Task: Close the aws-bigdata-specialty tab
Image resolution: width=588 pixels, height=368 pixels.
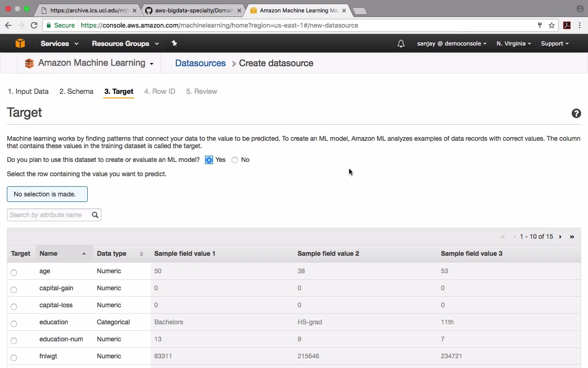Action: (x=239, y=11)
